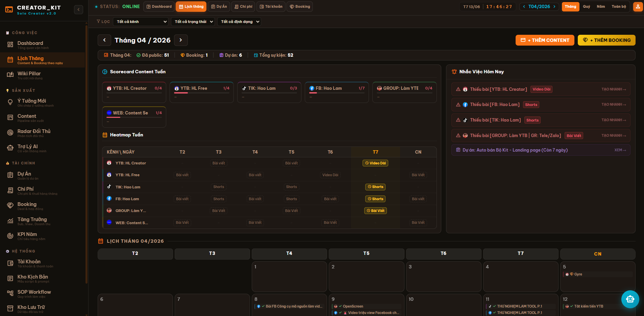The width and height of the screenshot is (644, 316).
Task: Open Kho Lưu Trữ sidebar item
Action: tap(43, 309)
